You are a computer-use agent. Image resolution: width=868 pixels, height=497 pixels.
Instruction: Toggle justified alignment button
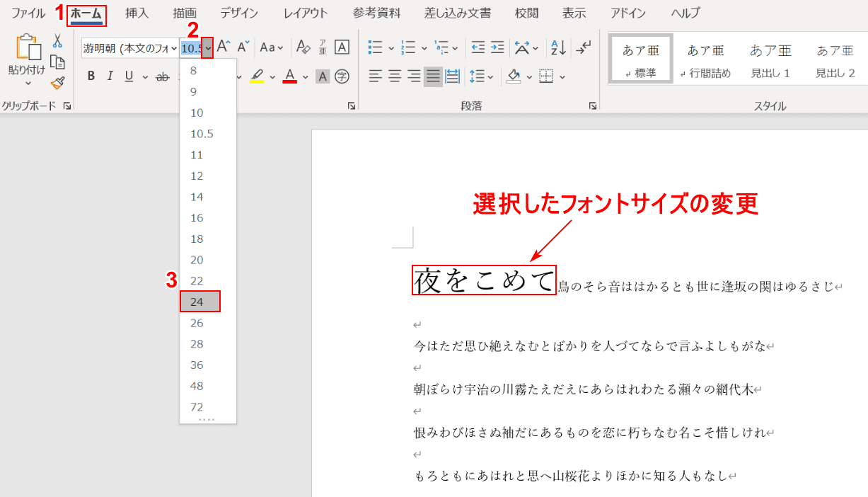(433, 76)
